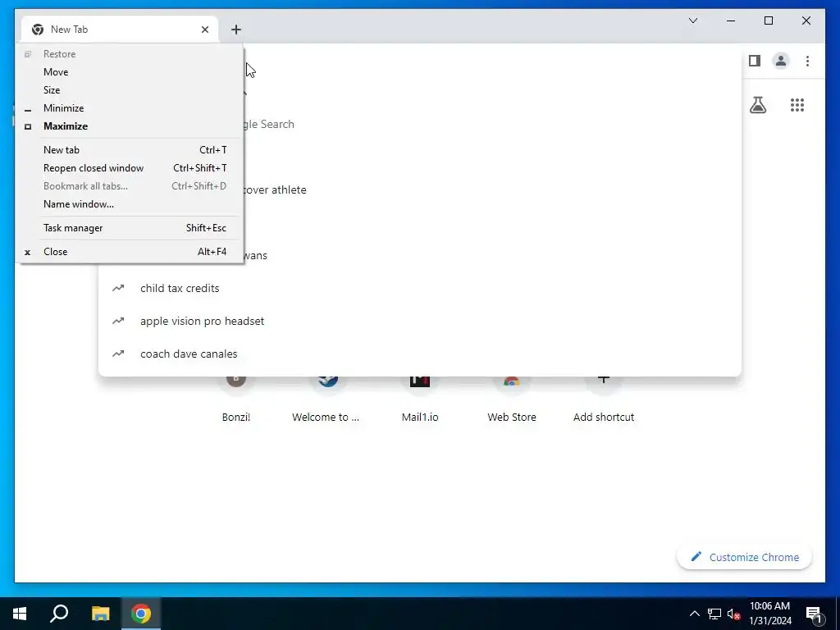Click Customize Chrome button
This screenshot has width=840, height=630.
coord(744,557)
